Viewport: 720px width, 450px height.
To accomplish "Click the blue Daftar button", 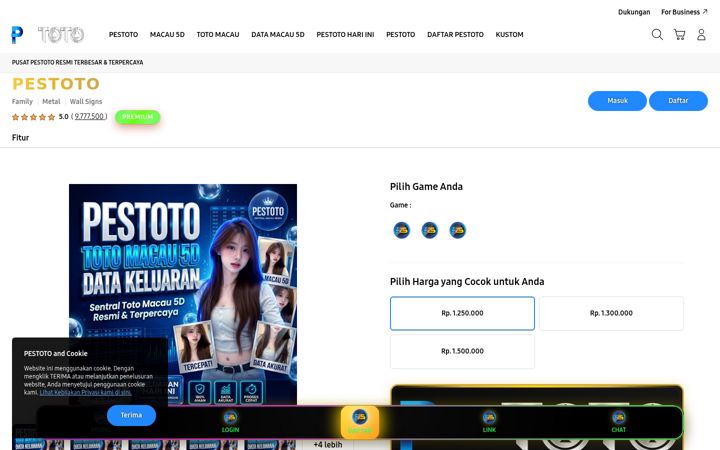I will click(678, 101).
